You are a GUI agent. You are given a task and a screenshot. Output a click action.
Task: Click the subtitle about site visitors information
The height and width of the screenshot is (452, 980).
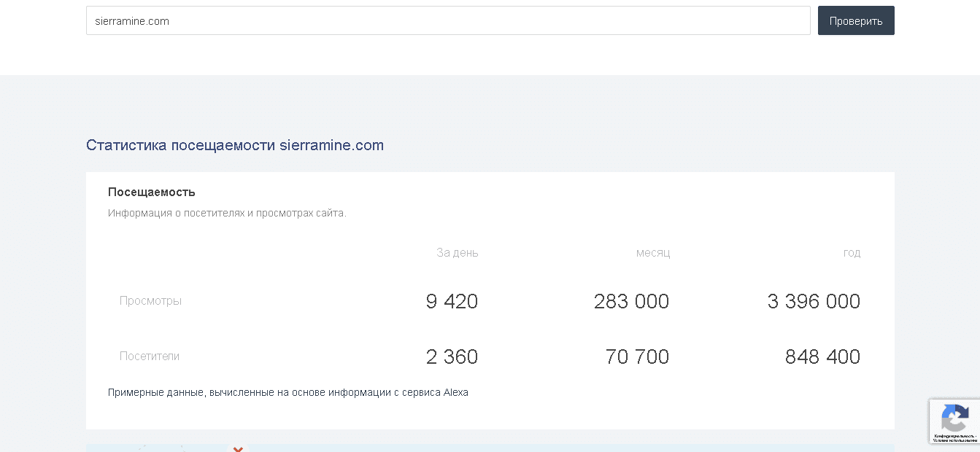[x=227, y=213]
